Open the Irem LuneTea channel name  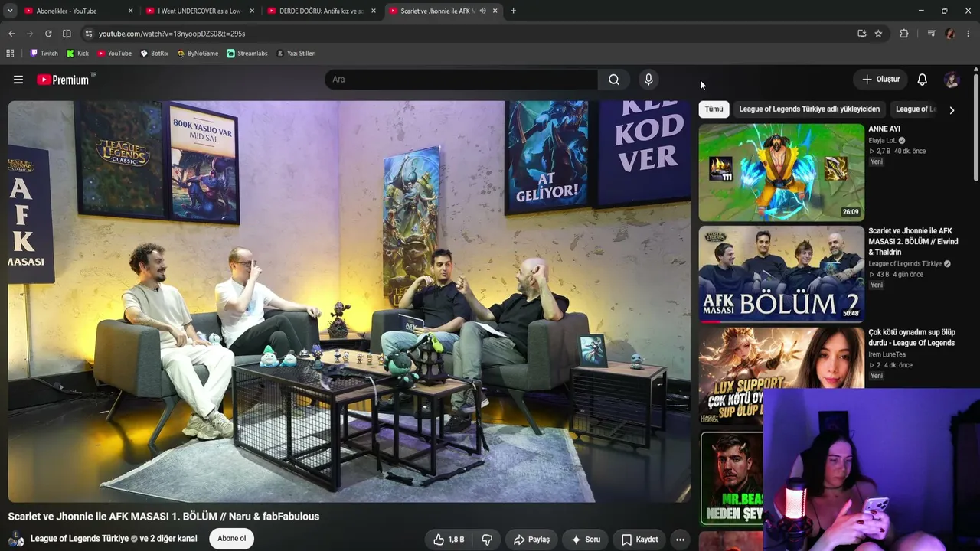coord(887,354)
